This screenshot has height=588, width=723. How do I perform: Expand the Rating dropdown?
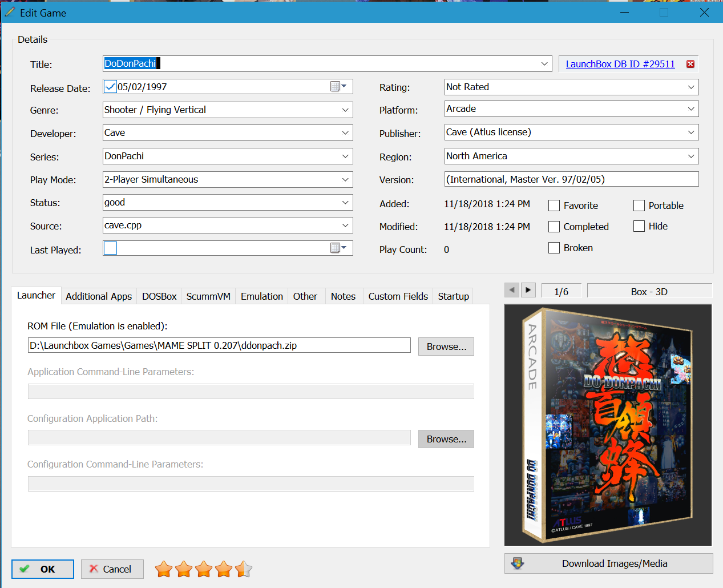pyautogui.click(x=691, y=87)
